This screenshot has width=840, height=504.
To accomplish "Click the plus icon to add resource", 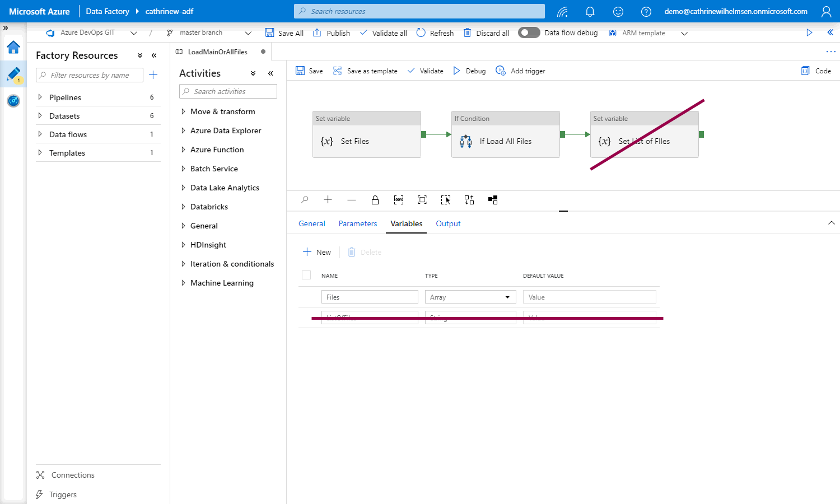I will [x=153, y=75].
